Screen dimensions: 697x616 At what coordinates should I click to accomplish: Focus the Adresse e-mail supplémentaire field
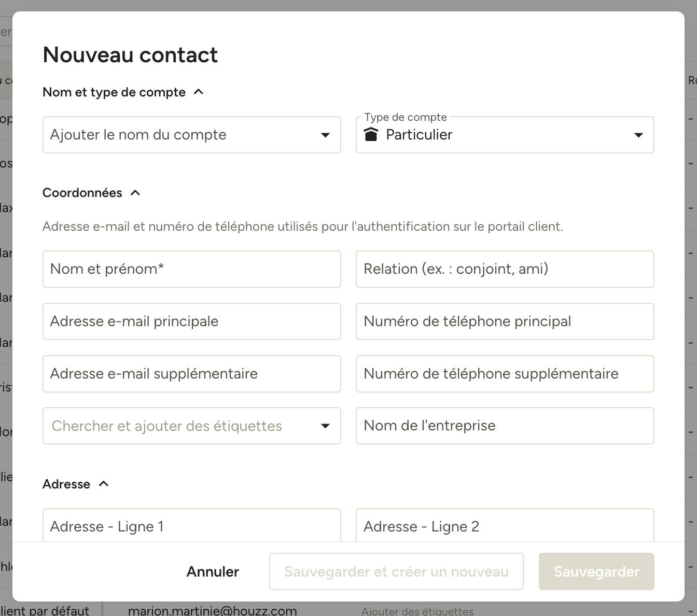(x=191, y=374)
